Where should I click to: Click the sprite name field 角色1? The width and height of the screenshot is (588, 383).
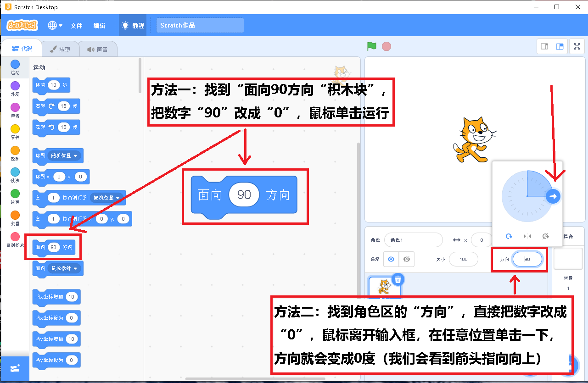tap(413, 240)
